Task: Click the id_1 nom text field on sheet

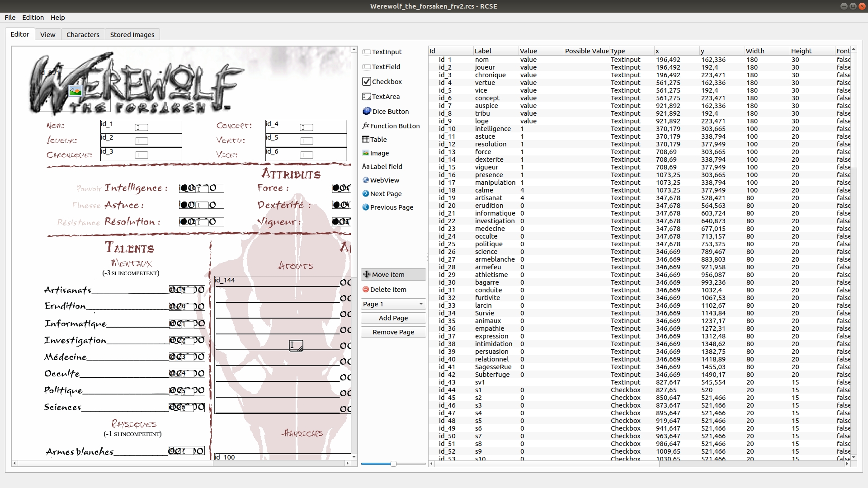Action: coord(141,127)
